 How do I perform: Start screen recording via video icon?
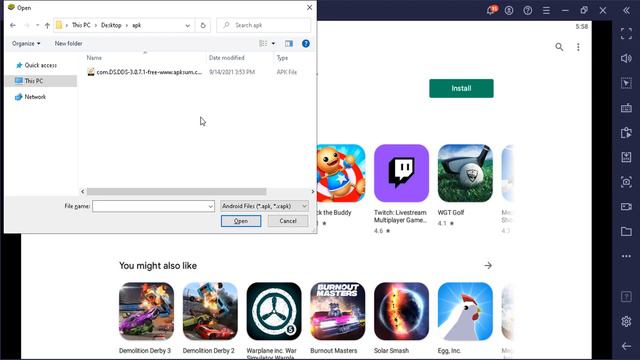coord(626,207)
